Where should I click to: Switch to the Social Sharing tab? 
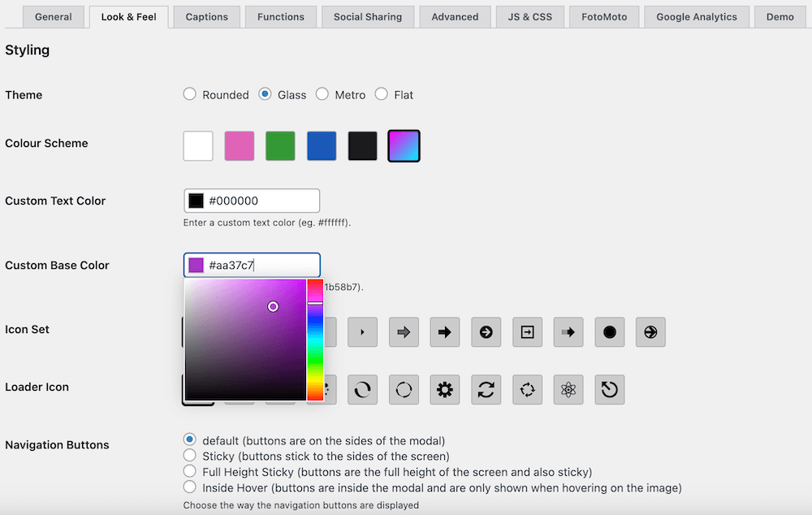pos(368,16)
